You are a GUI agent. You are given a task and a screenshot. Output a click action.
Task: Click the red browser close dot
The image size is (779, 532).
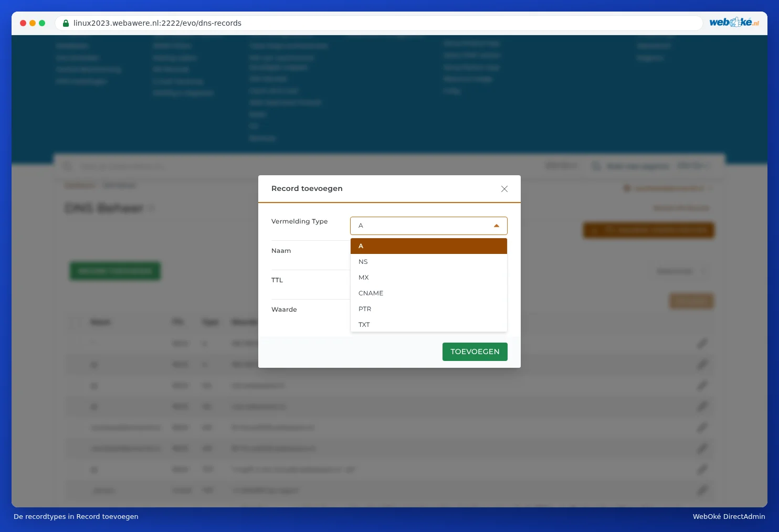point(23,23)
